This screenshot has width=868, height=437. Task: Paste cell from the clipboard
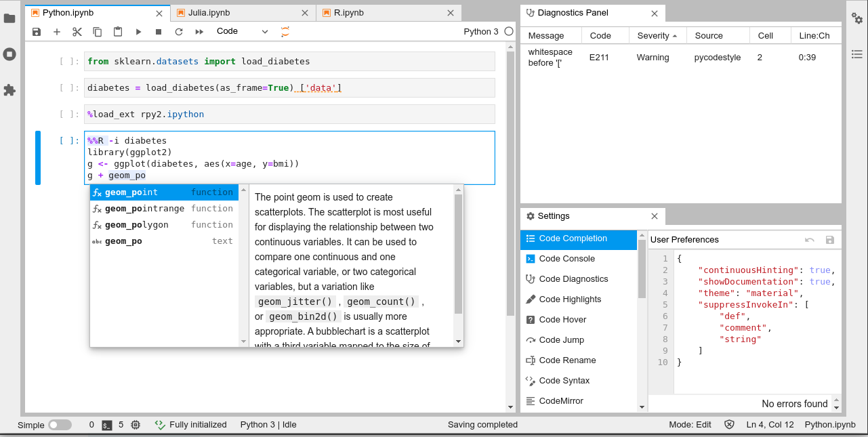point(118,32)
